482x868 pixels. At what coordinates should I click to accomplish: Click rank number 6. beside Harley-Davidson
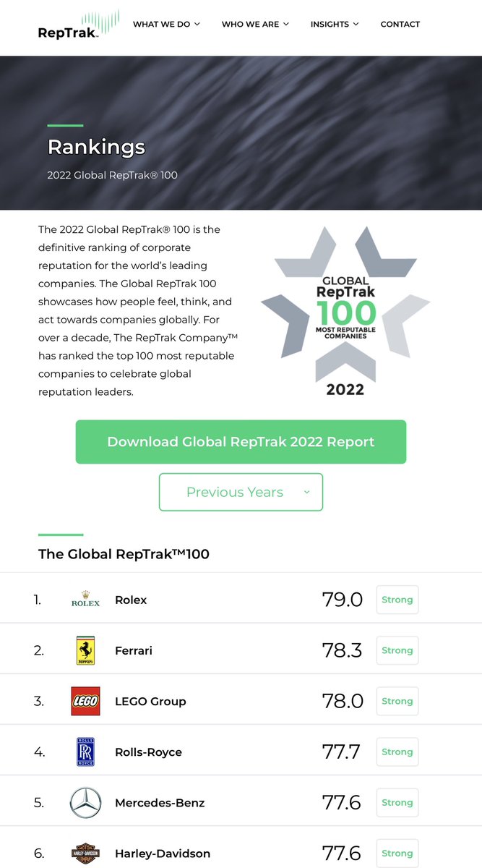click(39, 854)
